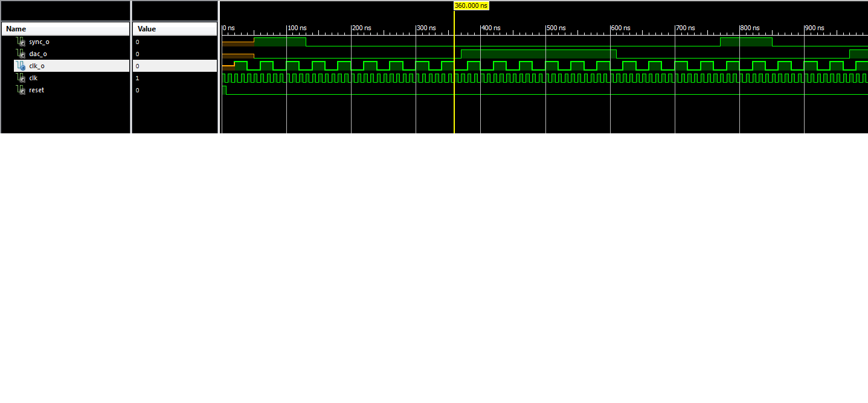Click the yellow 360.000 ns cursor label
The image size is (868, 403).
point(471,5)
